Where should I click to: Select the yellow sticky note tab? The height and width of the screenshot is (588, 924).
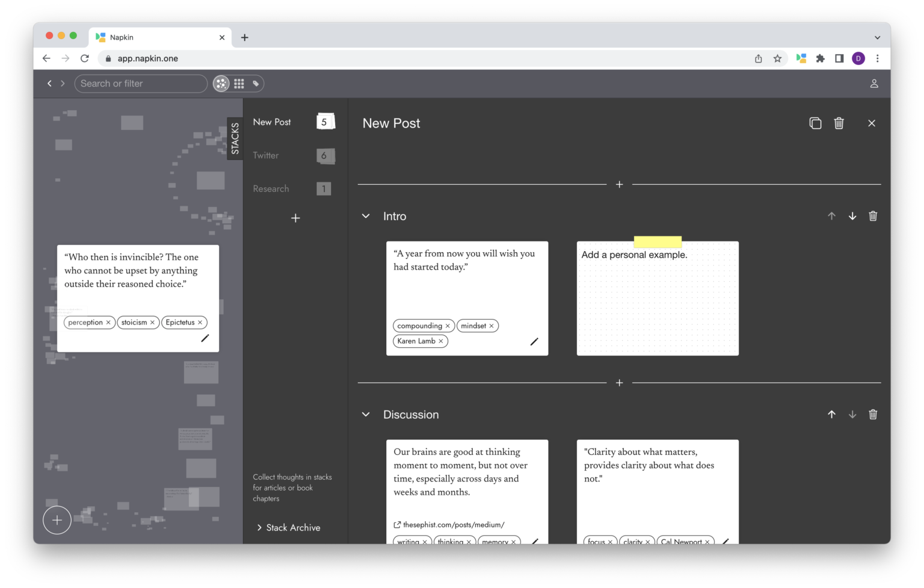[x=658, y=242]
